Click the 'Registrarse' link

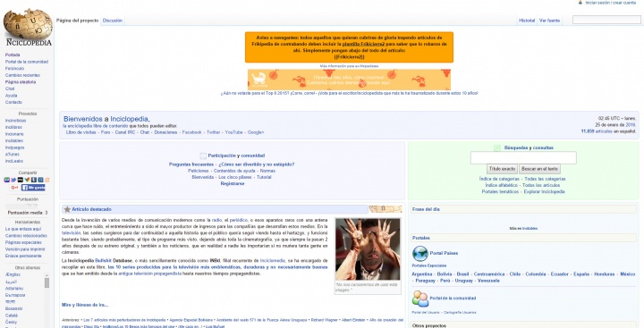[233, 184]
